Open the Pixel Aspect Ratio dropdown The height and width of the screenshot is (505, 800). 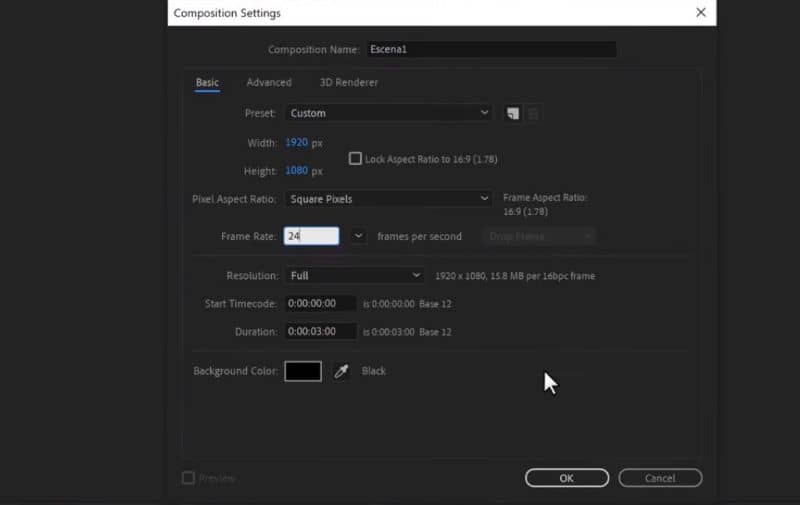pos(389,199)
